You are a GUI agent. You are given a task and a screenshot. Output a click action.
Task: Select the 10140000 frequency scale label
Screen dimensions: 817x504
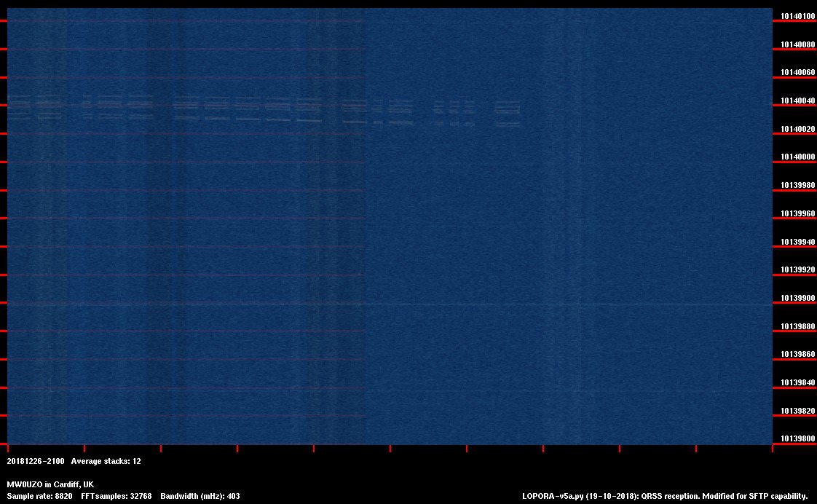(798, 157)
